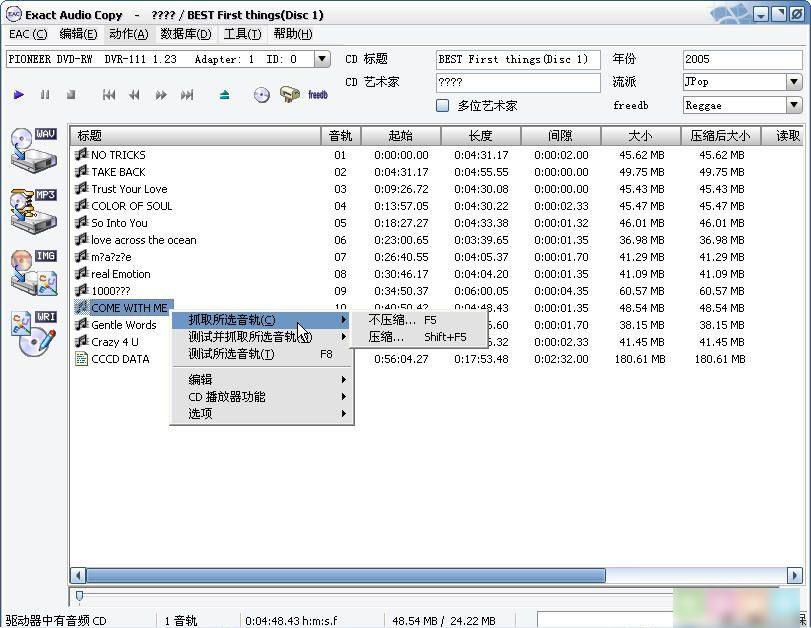Click the playback position slider handle
This screenshot has width=811, height=628.
(x=79, y=596)
